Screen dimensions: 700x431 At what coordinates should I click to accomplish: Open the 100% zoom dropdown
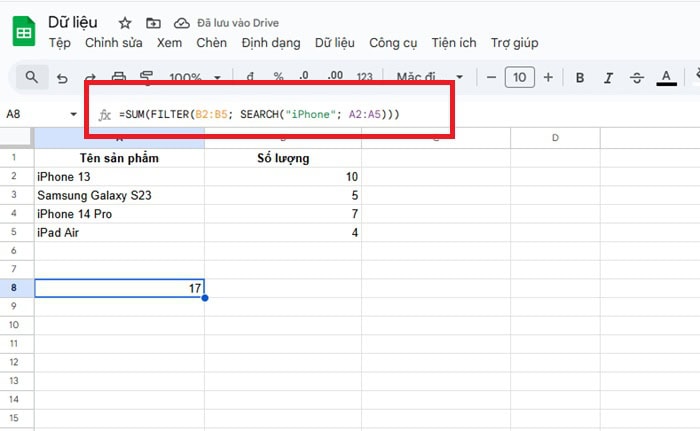click(193, 77)
